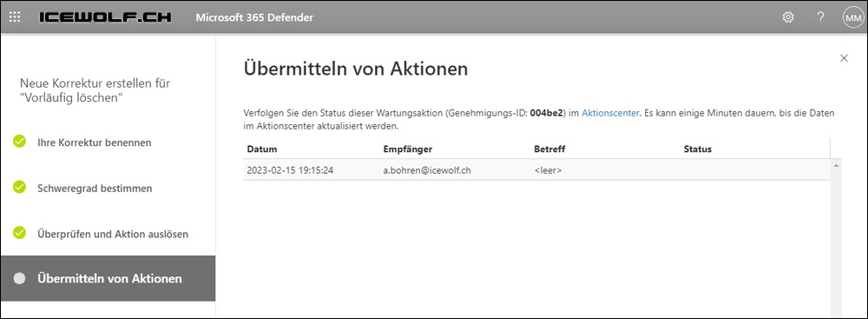Click the ICEWOLF.CH logo
Screen dimensions: 868x319
coord(105,17)
